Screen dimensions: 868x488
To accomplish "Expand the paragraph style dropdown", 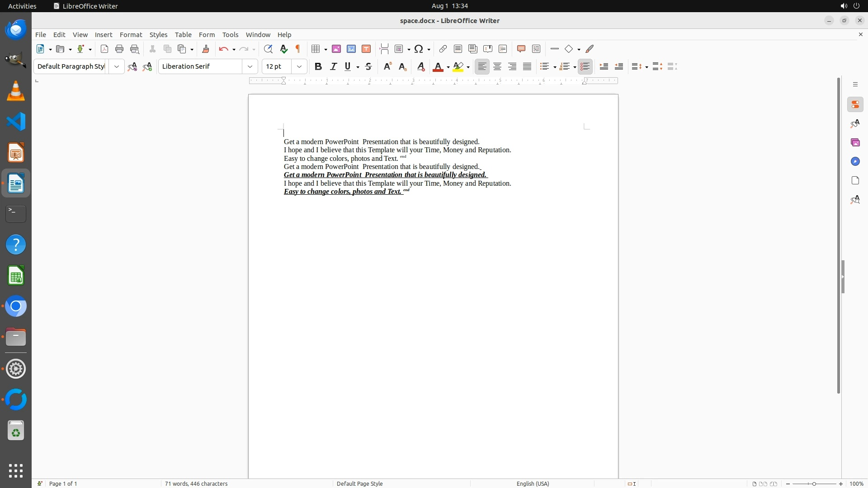I will pyautogui.click(x=117, y=67).
